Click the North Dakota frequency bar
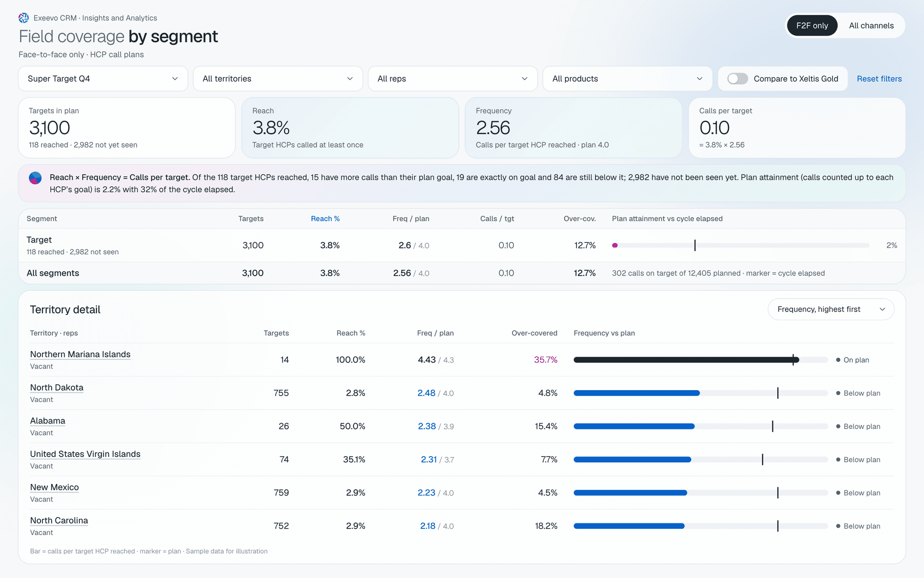The height and width of the screenshot is (578, 924). (x=701, y=393)
